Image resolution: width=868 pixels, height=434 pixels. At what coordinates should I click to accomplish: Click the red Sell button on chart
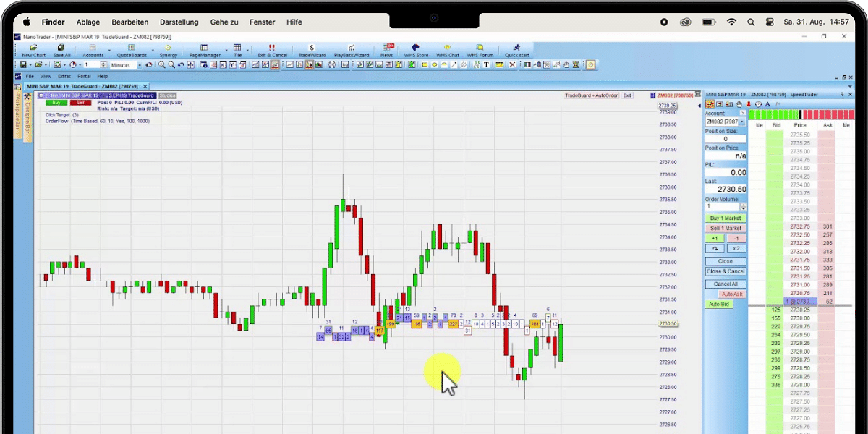pyautogui.click(x=80, y=102)
